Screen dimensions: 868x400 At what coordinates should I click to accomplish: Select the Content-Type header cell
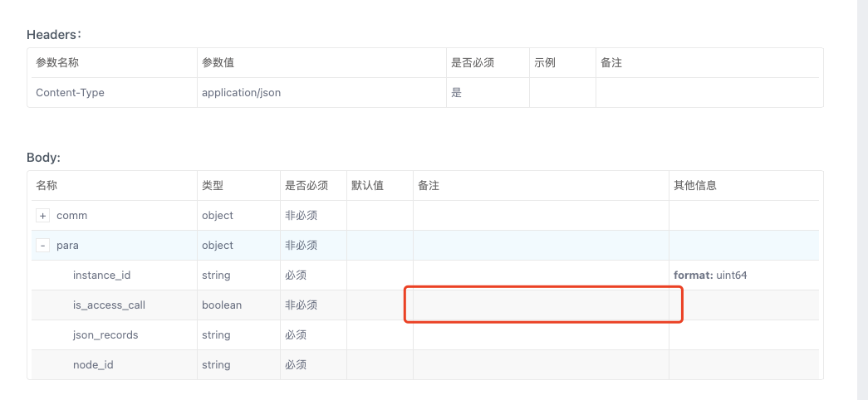71,93
